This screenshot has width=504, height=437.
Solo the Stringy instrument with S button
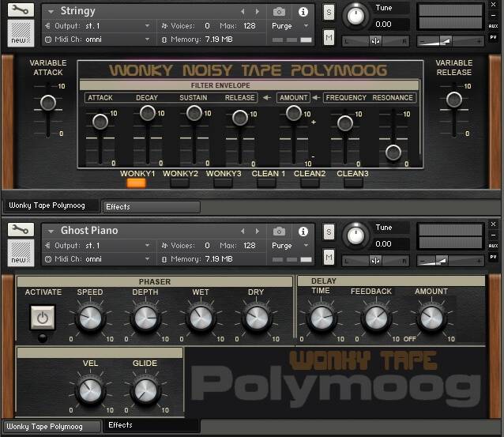click(329, 13)
